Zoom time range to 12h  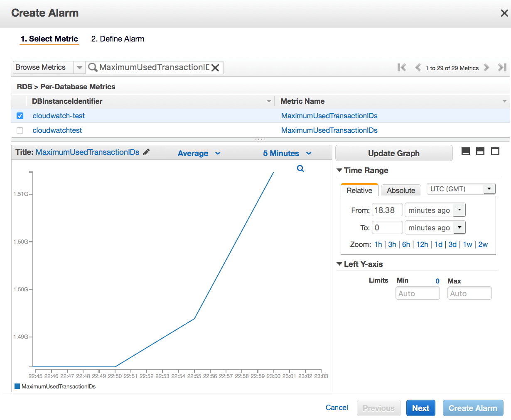(422, 244)
